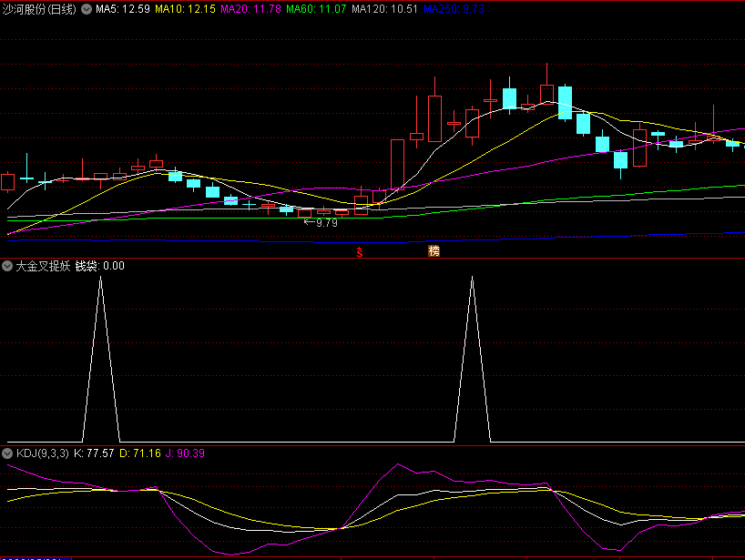Click the magenta J: 90.39 value
The height and width of the screenshot is (560, 745).
(x=185, y=453)
